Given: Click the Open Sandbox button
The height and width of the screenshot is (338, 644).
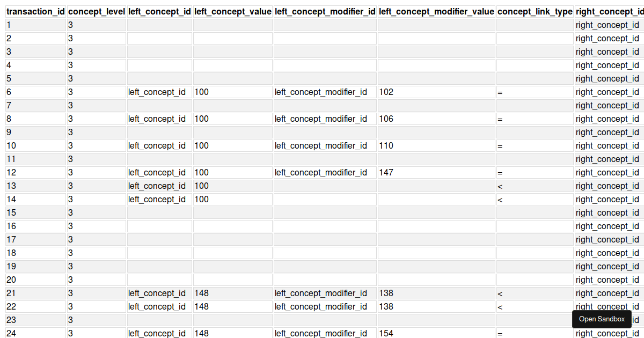Looking at the screenshot, I should (x=602, y=319).
